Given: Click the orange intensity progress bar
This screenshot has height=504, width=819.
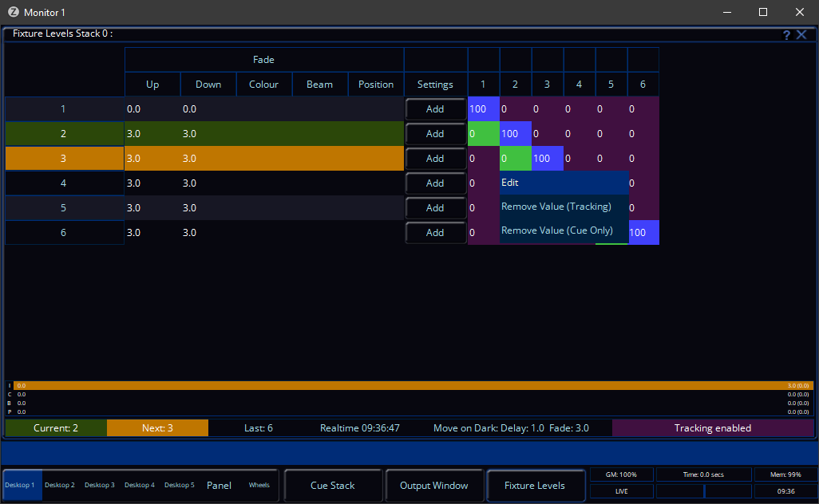Looking at the screenshot, I should pos(399,385).
